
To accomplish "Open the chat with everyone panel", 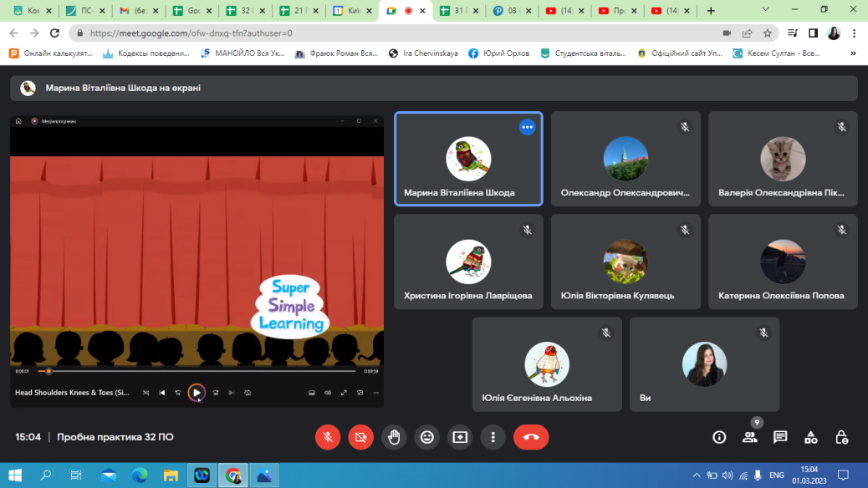I will (780, 437).
